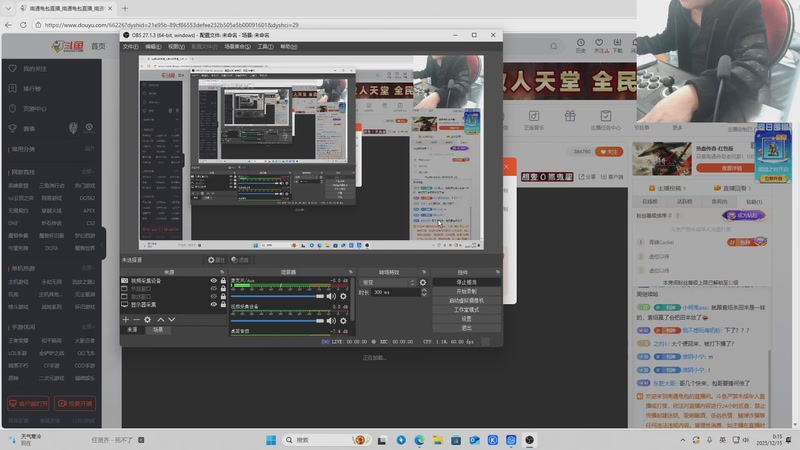
Task: Toggle visibility of 显示器采集 source
Action: pos(214,305)
